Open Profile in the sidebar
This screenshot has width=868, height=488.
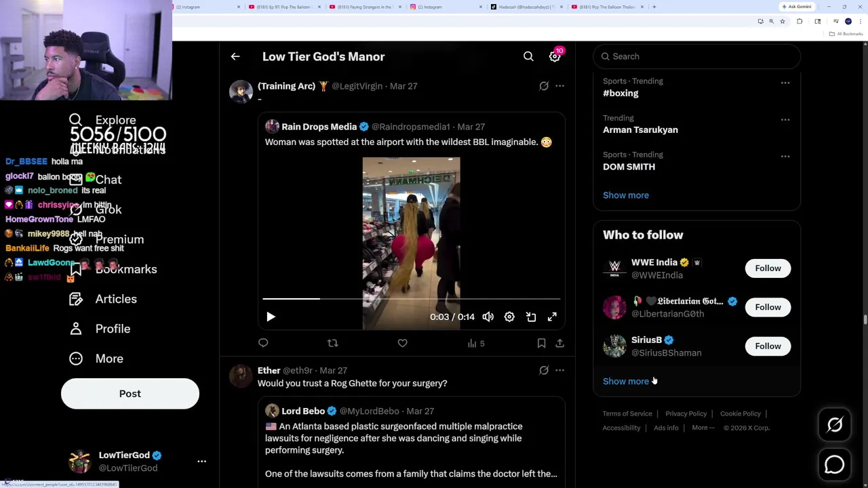[x=100, y=329]
